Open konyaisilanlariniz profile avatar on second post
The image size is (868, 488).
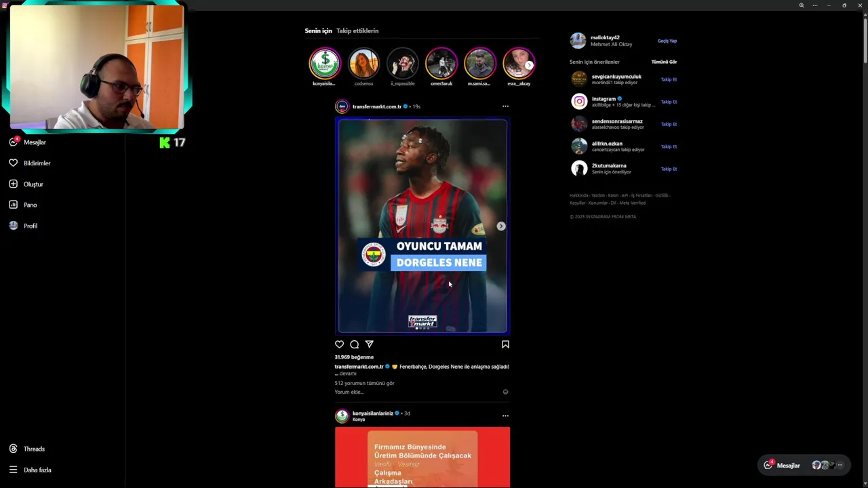pyautogui.click(x=342, y=415)
